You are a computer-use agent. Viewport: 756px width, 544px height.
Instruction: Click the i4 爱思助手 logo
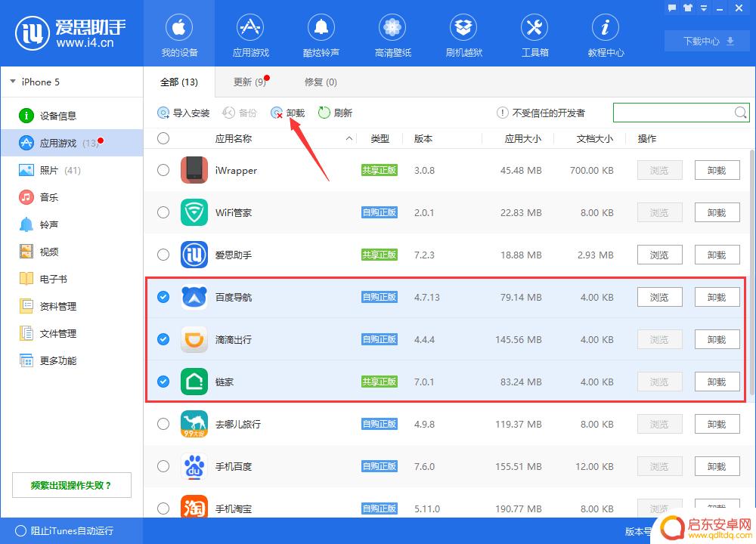70,33
